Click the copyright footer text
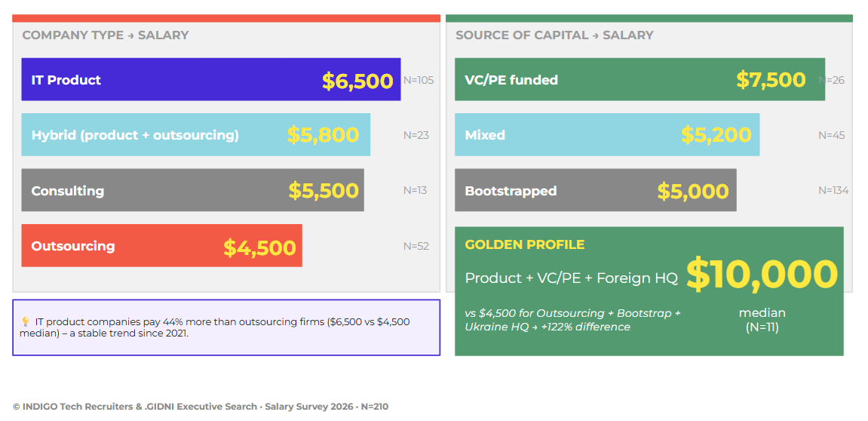 (201, 407)
